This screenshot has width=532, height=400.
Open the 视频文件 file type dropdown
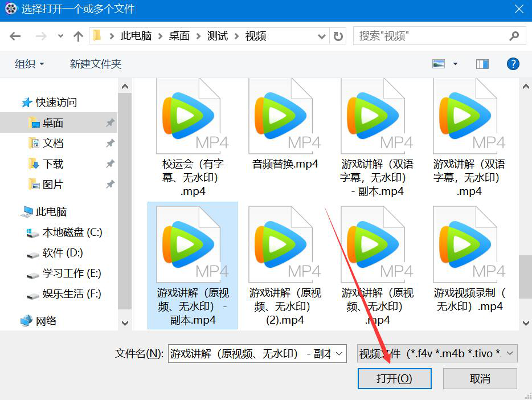coord(437,353)
